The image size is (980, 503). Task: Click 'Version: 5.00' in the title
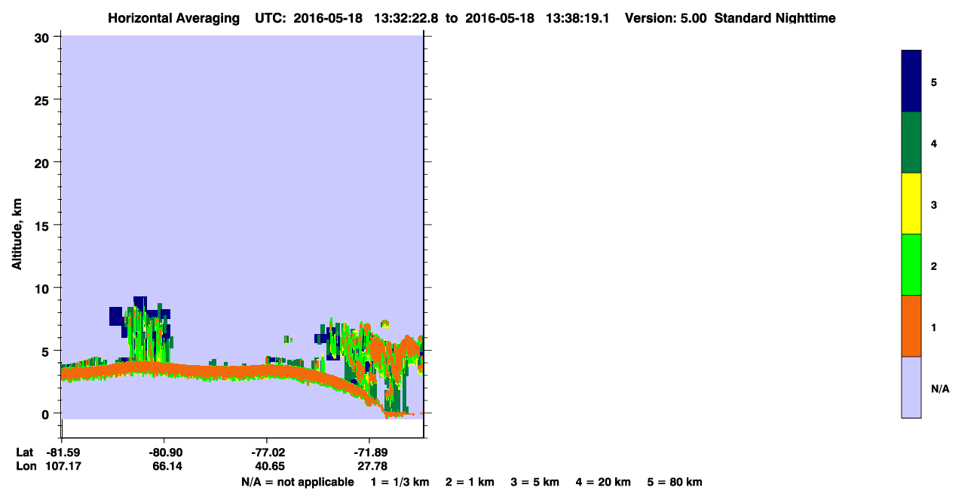(x=666, y=18)
